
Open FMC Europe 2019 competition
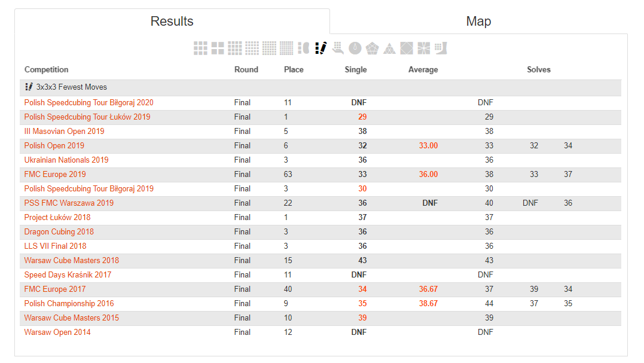55,175
